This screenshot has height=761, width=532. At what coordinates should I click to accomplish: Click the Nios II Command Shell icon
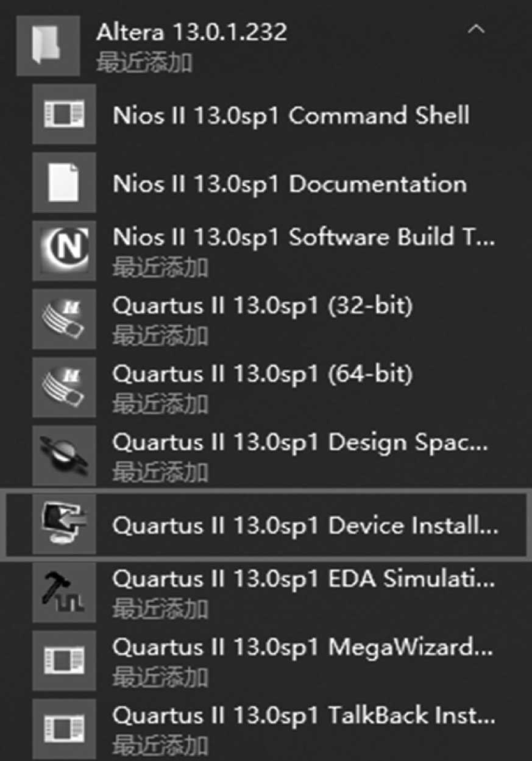[x=64, y=115]
